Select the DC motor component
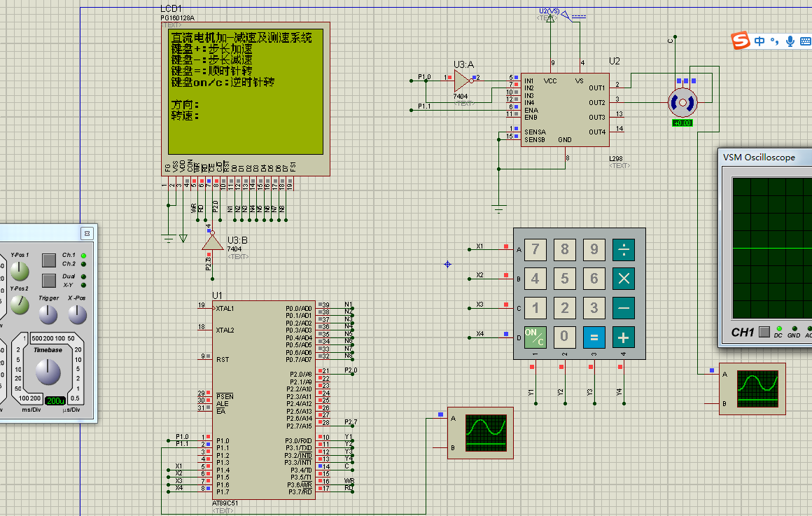Screen dimensions: 812x516 pos(682,103)
